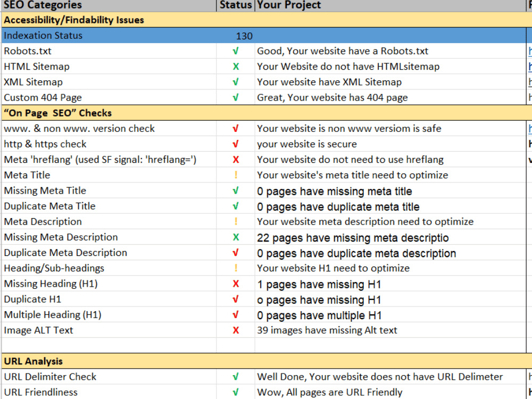Viewport: 532px width, 399px height.
Task: Click the red X status for Meta hreflang
Action: (x=236, y=160)
